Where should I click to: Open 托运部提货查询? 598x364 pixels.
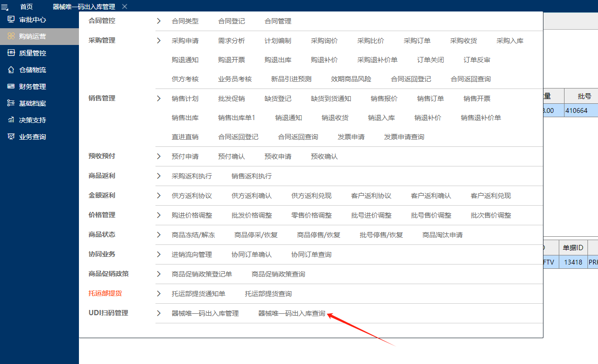coord(268,294)
